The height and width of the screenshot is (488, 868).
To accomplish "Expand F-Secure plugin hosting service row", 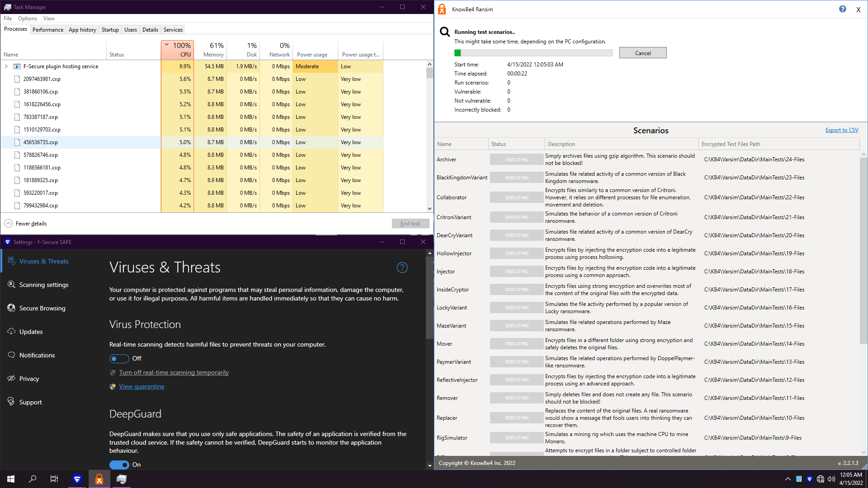I will pyautogui.click(x=6, y=66).
